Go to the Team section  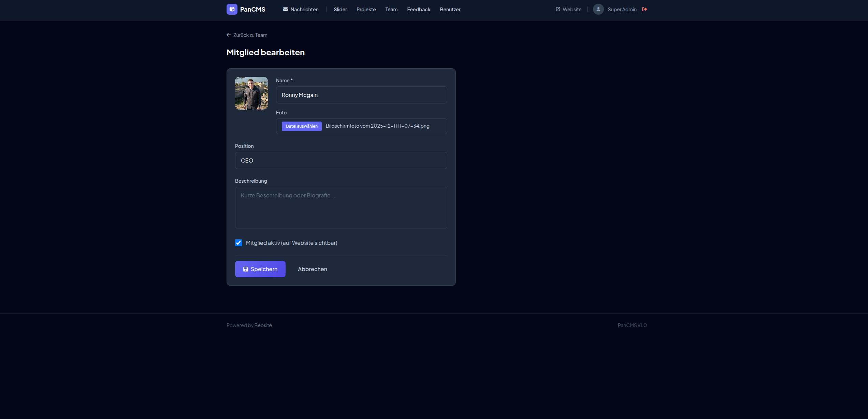[391, 10]
